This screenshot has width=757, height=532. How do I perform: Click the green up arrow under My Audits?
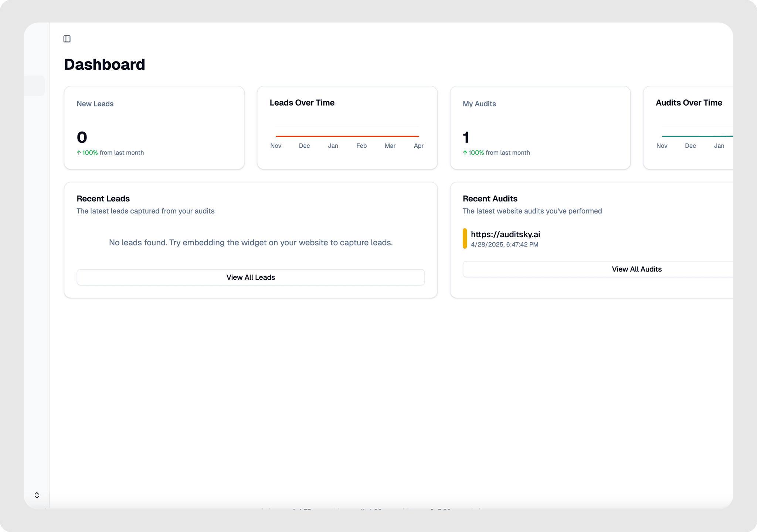[x=465, y=153]
